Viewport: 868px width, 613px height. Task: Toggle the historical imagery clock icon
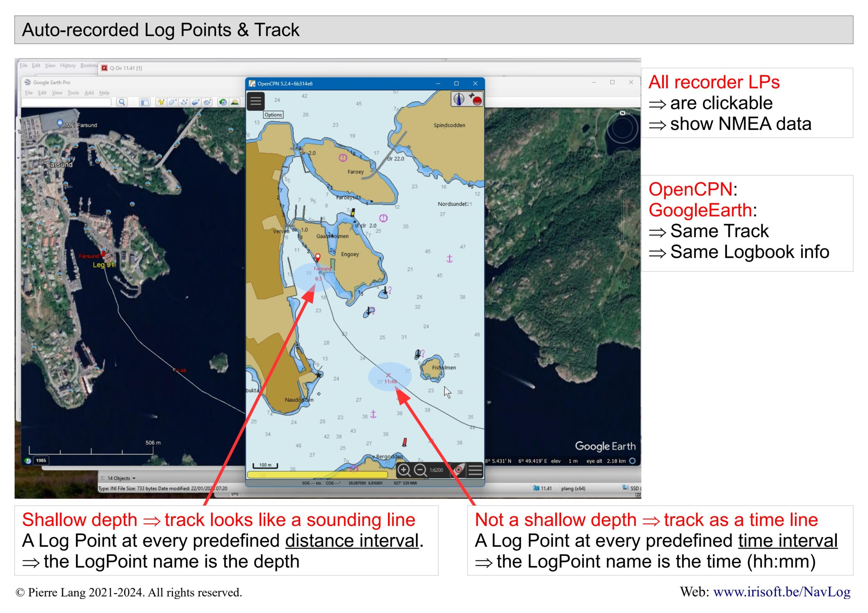click(223, 102)
